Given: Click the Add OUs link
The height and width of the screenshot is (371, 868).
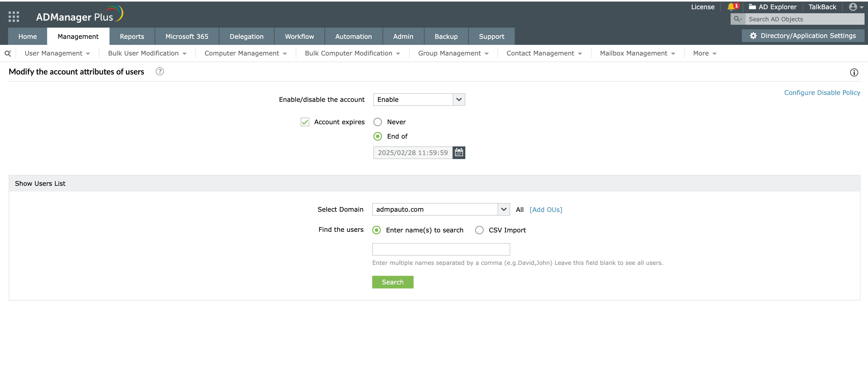Looking at the screenshot, I should pyautogui.click(x=546, y=209).
